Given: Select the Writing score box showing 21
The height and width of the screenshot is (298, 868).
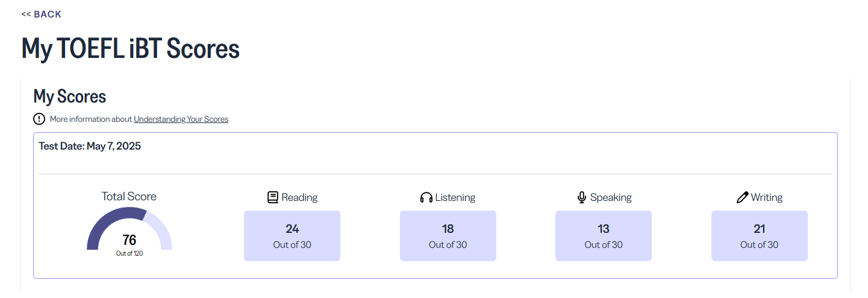Looking at the screenshot, I should (759, 236).
